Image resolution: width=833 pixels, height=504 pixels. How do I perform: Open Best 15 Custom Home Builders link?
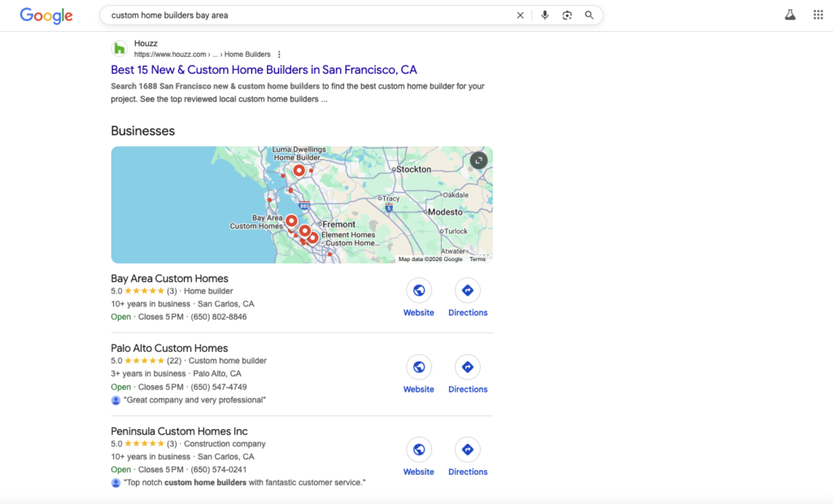tap(264, 70)
